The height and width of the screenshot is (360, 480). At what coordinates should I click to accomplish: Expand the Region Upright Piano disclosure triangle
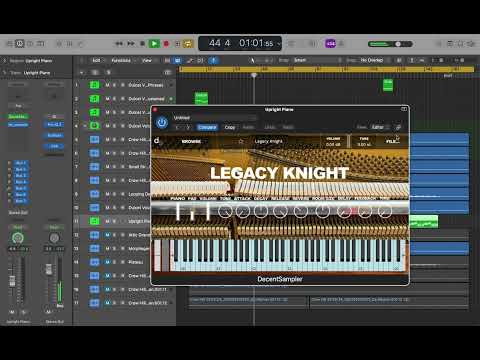5,61
